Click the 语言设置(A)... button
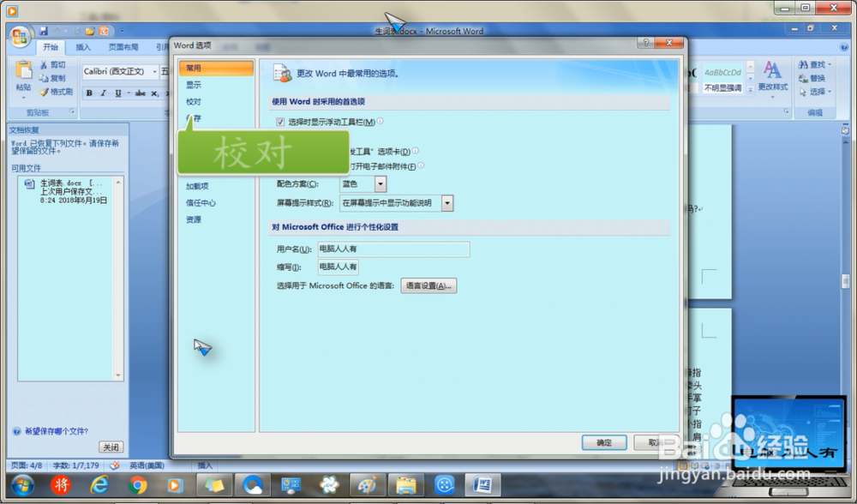 428,286
